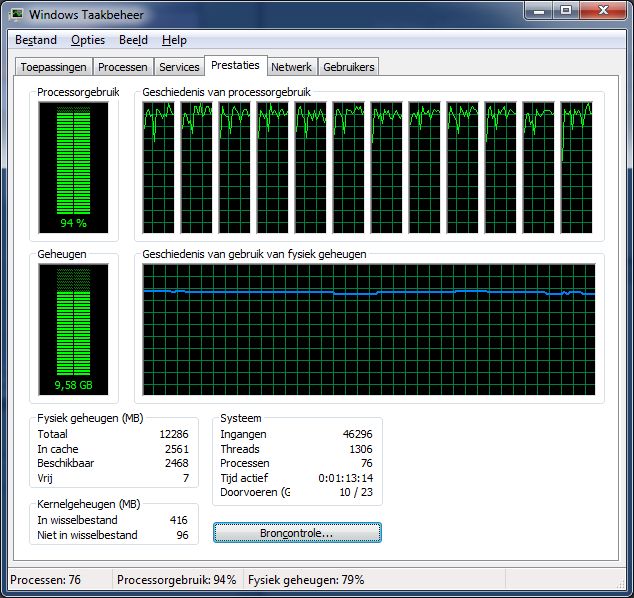The height and width of the screenshot is (598, 634).
Task: Click the In cache value 2561
Action: coord(177,449)
